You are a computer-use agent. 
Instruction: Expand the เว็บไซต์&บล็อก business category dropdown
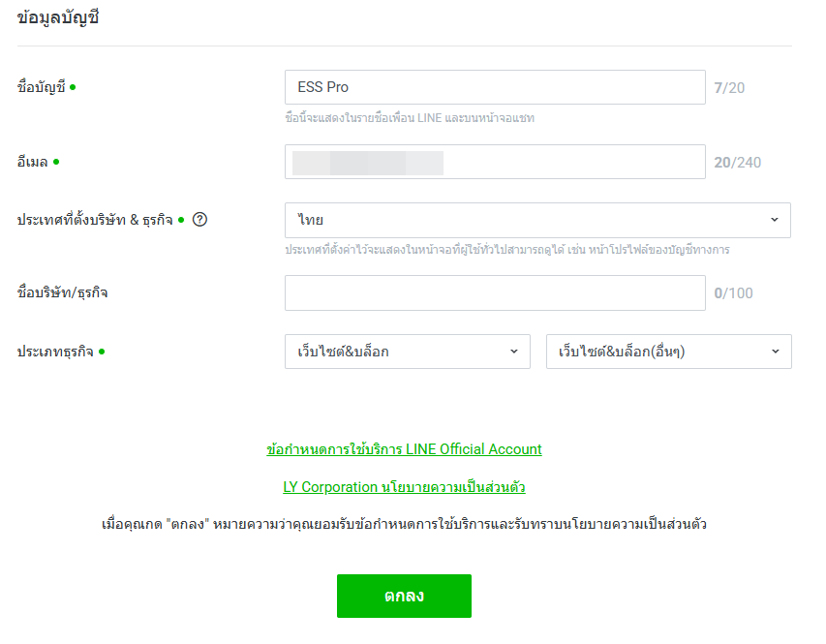point(407,352)
